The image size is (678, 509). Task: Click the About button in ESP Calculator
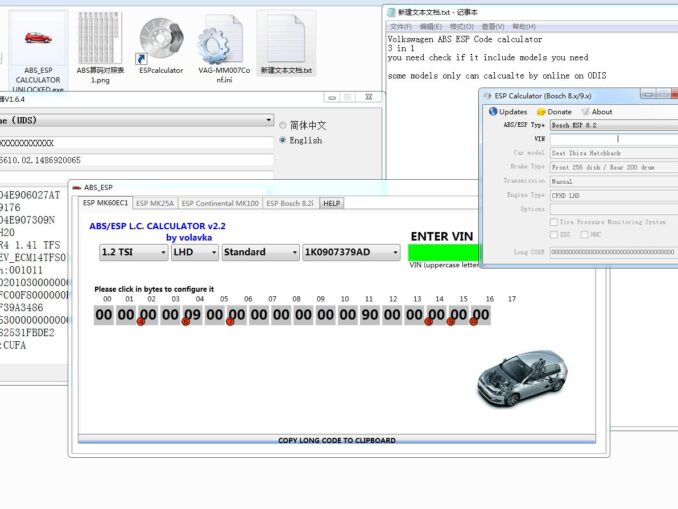click(597, 112)
